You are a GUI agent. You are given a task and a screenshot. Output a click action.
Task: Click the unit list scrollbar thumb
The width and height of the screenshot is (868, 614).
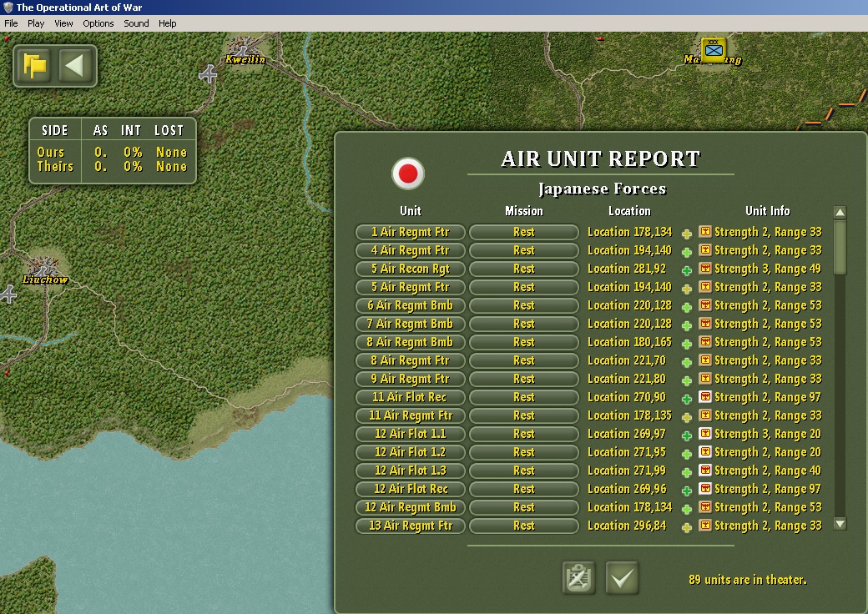pyautogui.click(x=840, y=247)
